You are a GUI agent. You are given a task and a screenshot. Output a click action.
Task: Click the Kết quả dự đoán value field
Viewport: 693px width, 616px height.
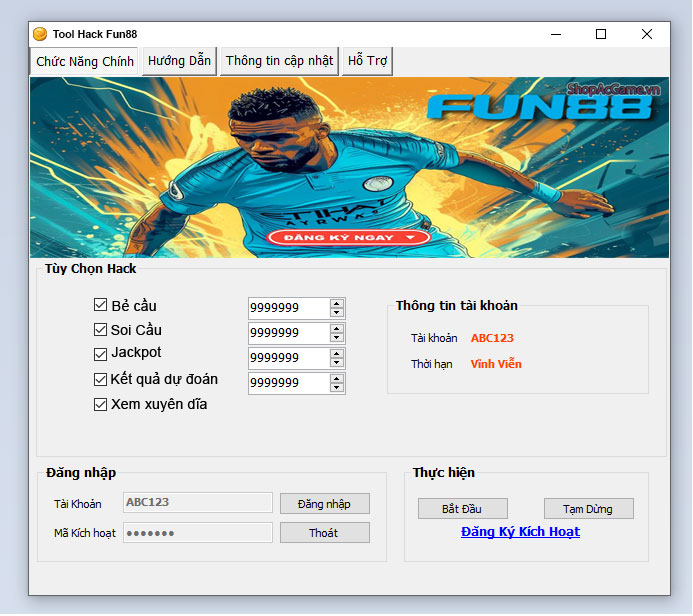[289, 383]
